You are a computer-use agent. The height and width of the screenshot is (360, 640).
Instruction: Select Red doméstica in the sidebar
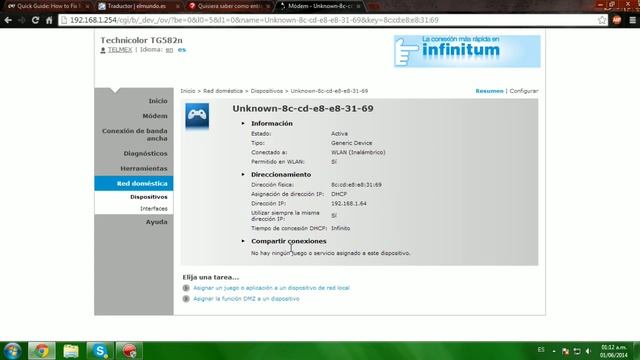click(134, 183)
